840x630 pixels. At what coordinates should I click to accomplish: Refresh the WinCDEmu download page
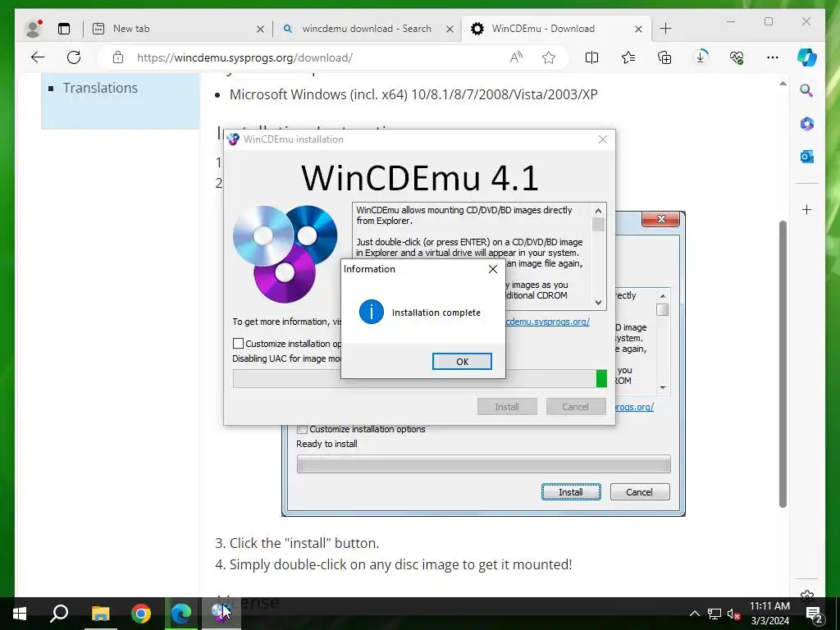tap(74, 57)
